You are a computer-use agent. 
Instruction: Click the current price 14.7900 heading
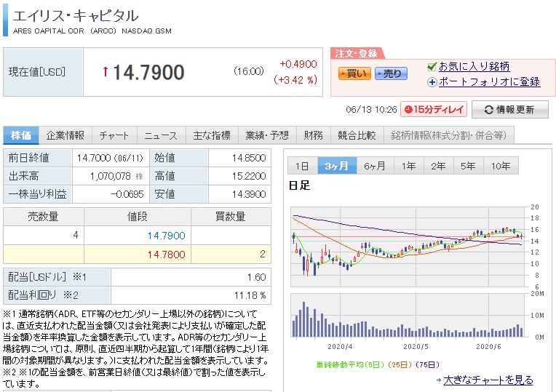tap(149, 72)
